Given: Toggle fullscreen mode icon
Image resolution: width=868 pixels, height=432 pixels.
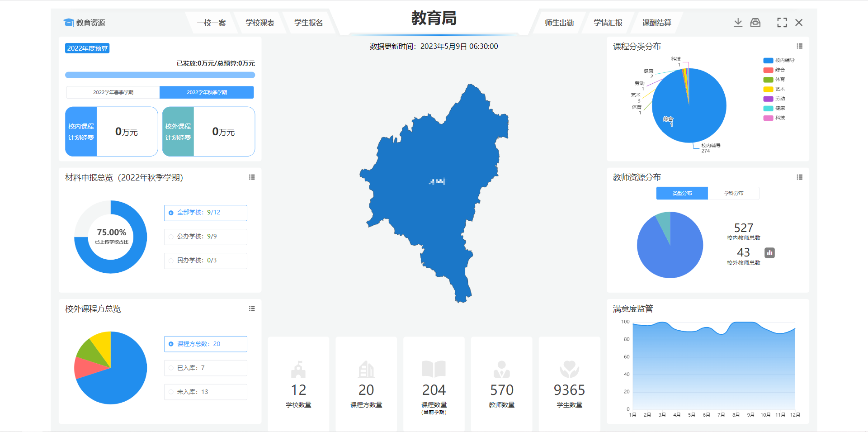Looking at the screenshot, I should pyautogui.click(x=782, y=23).
